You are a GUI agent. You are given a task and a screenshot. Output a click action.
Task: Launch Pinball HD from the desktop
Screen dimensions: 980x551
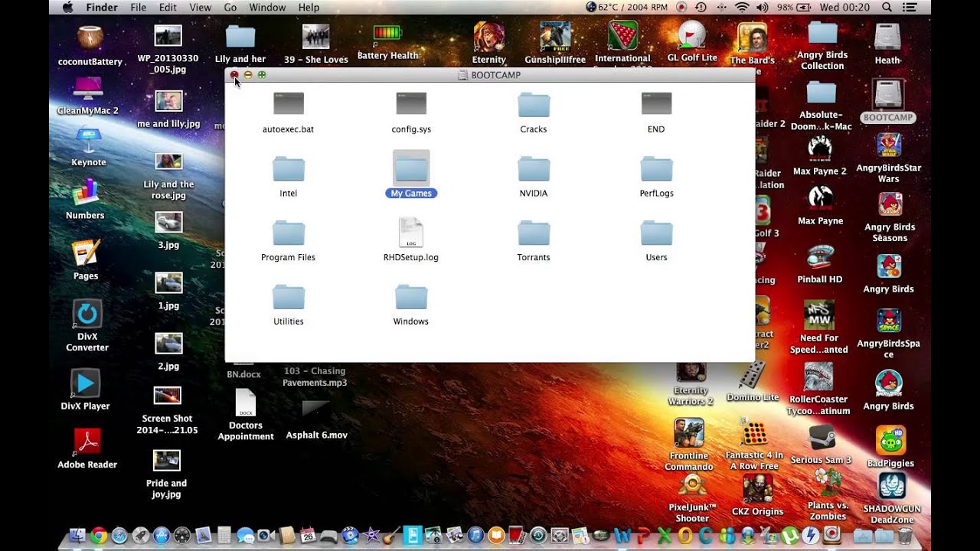click(820, 258)
